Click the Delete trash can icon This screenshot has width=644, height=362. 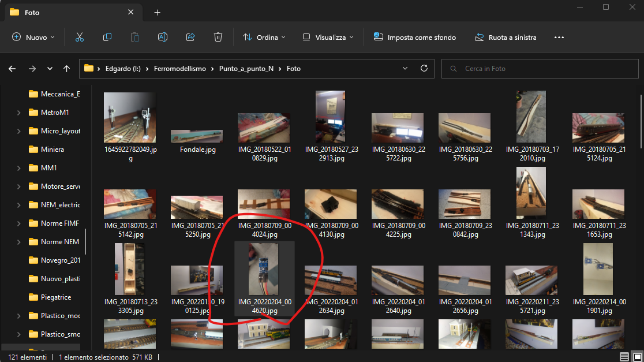[218, 37]
